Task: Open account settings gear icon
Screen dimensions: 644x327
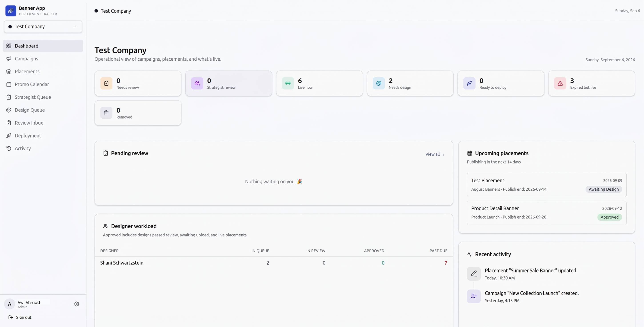Action: tap(77, 304)
